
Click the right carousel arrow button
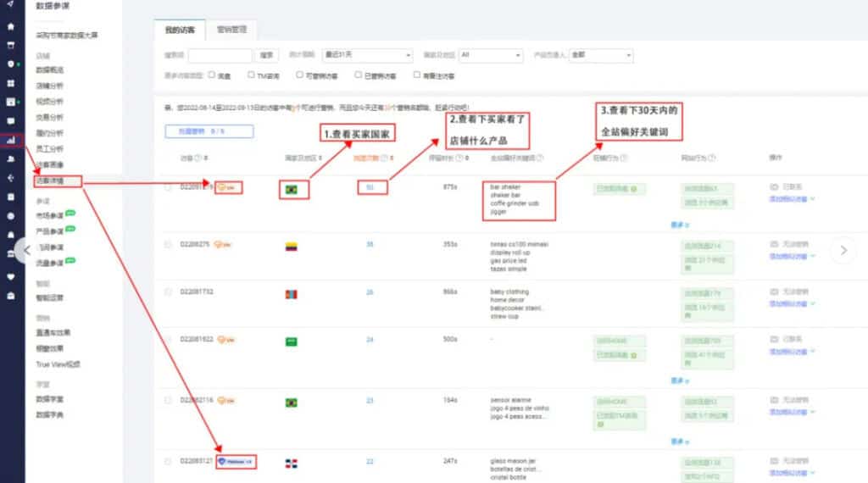coord(842,249)
